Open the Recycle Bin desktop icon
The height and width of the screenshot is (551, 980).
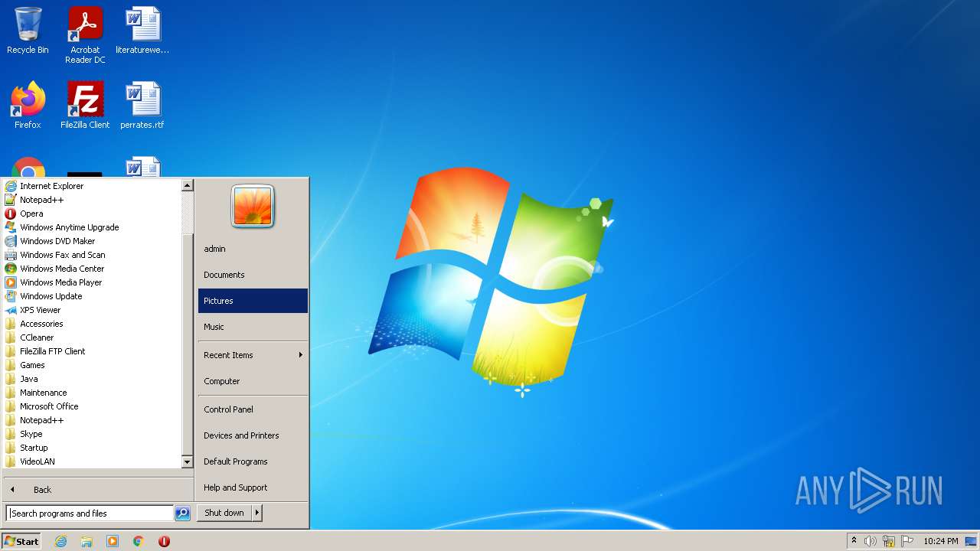pos(28,31)
